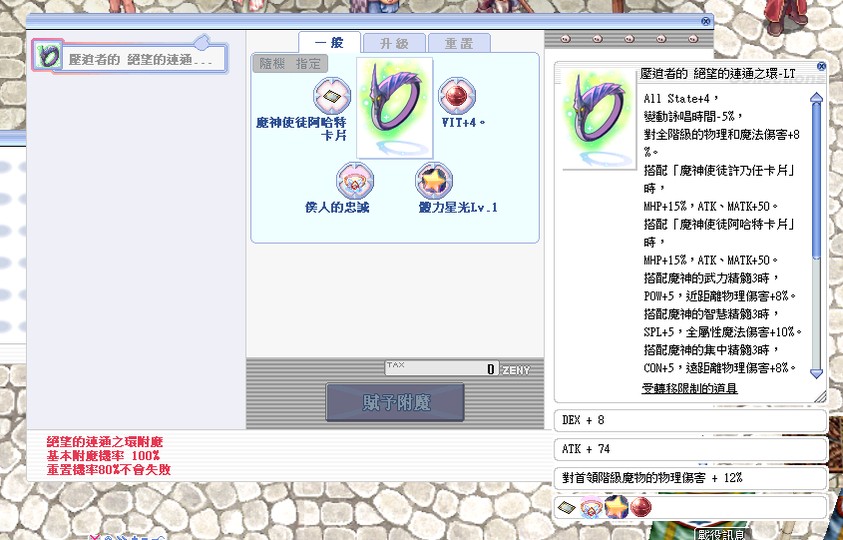Click the red VIT+4 orb icon
Image resolution: width=843 pixels, height=540 pixels.
click(455, 97)
